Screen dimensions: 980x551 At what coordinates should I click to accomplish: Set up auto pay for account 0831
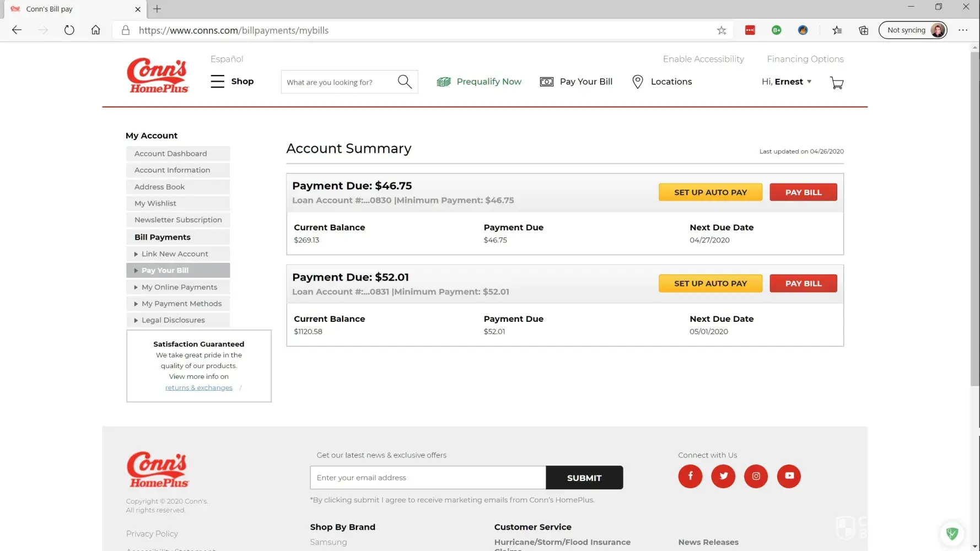click(710, 283)
